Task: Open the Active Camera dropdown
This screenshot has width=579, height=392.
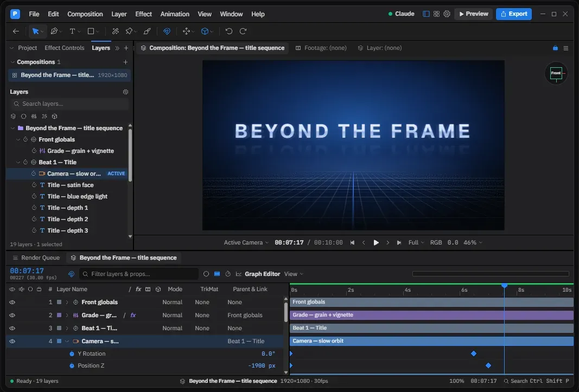Action: (246, 242)
